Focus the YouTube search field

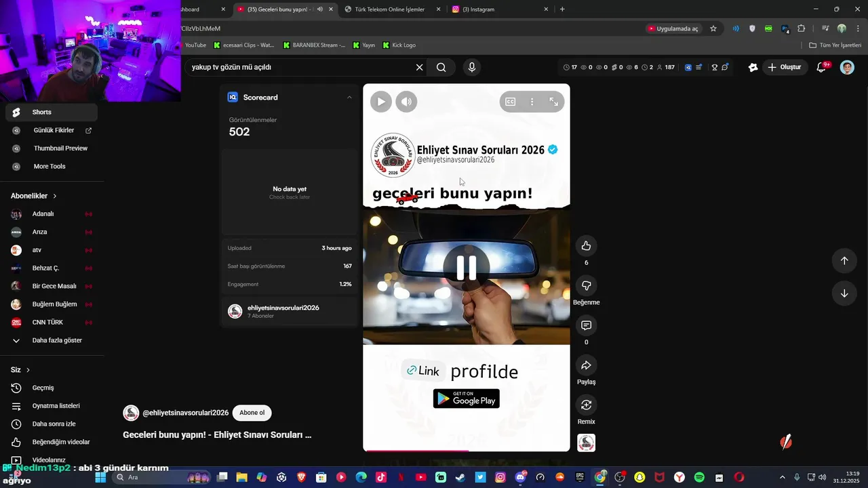pos(298,67)
